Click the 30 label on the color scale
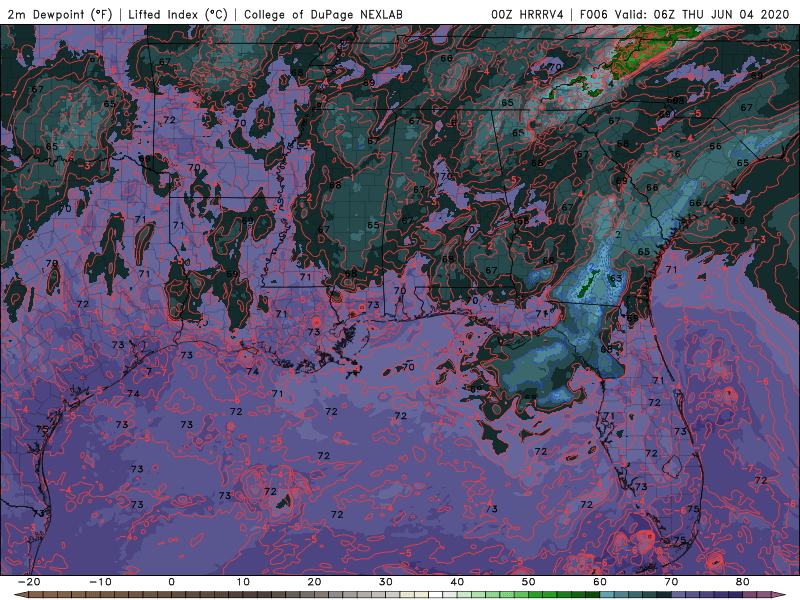This screenshot has height=600, width=800. [x=386, y=582]
